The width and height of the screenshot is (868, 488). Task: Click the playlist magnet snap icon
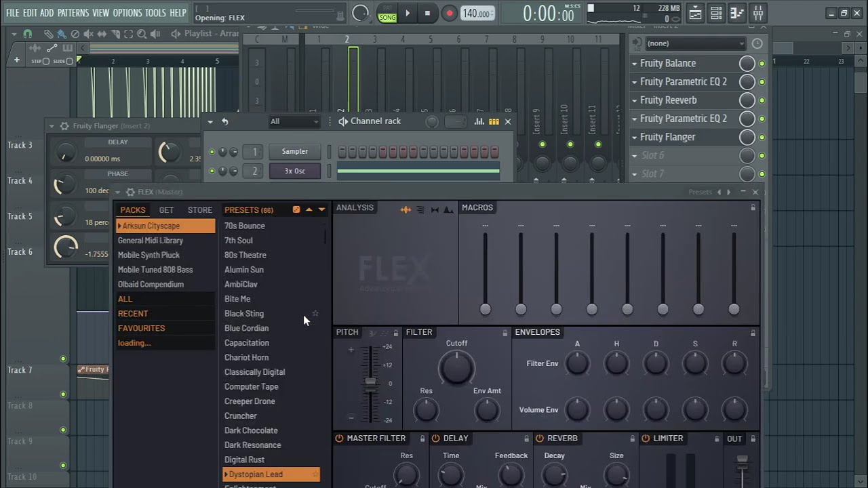tap(28, 34)
